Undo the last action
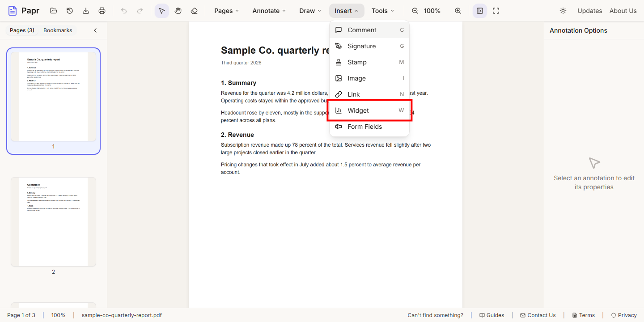 pyautogui.click(x=124, y=11)
